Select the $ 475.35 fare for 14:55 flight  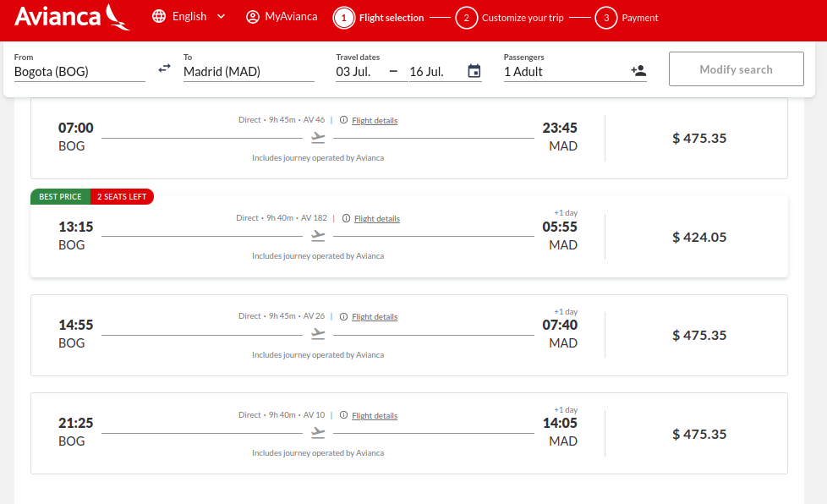699,336
